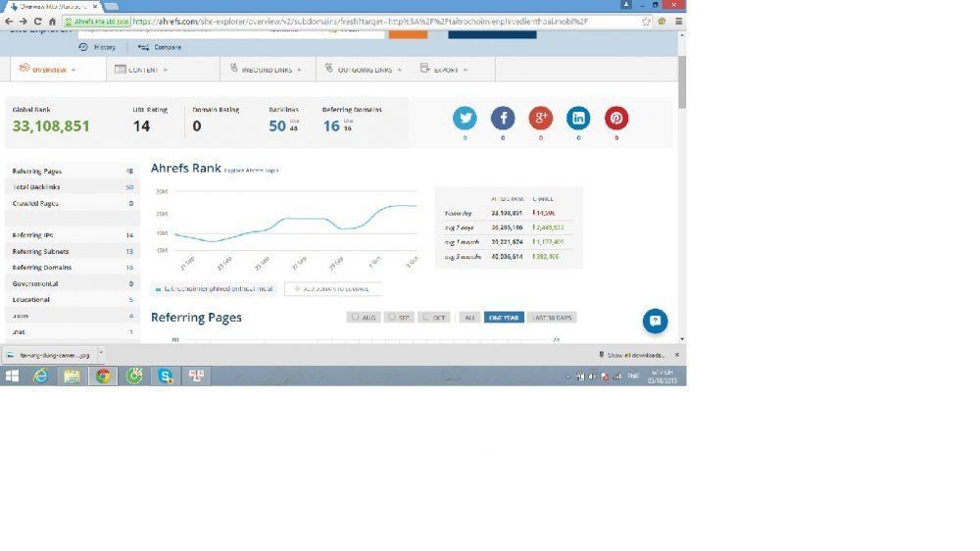Switch to Chrome on the taskbar

103,376
